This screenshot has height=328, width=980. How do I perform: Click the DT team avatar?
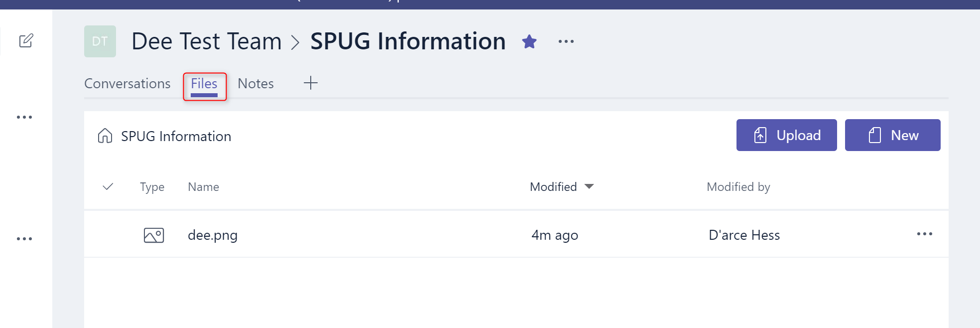tap(100, 41)
